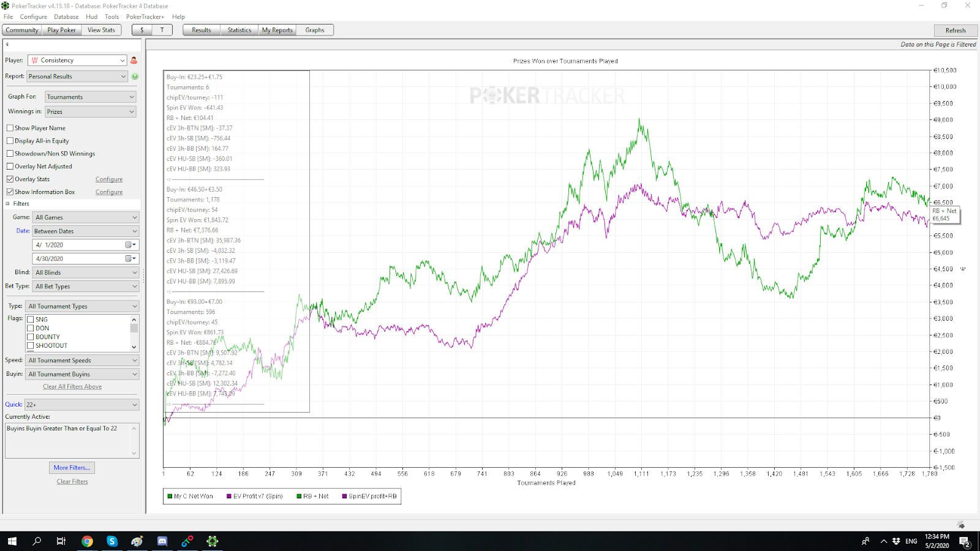The width and height of the screenshot is (980, 551).
Task: Open notification center icon in tray
Action: (x=964, y=541)
